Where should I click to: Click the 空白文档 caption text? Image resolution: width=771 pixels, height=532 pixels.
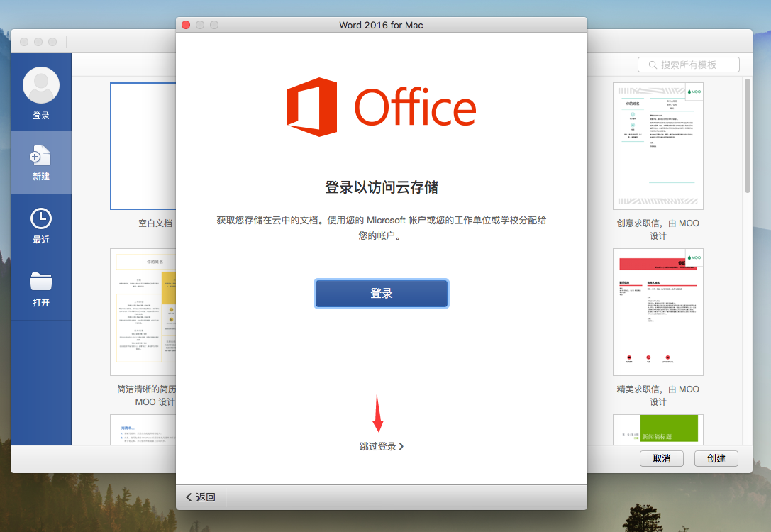(155, 223)
